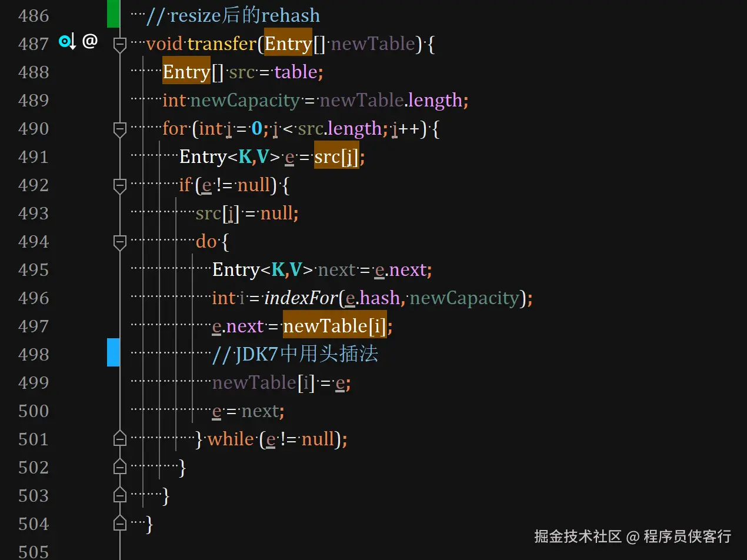Click the 'newTable' parameter on line 487
Image resolution: width=747 pixels, height=560 pixels.
[373, 44]
